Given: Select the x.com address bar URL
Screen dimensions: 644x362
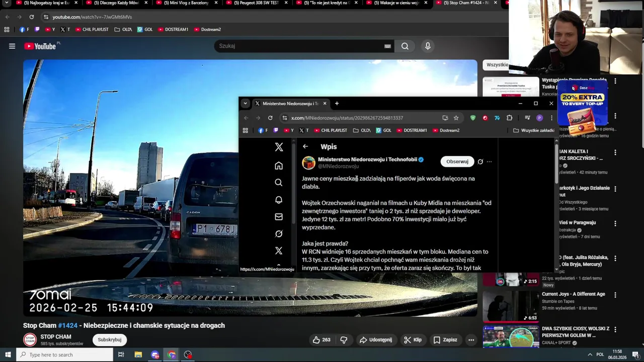Looking at the screenshot, I should tap(347, 118).
